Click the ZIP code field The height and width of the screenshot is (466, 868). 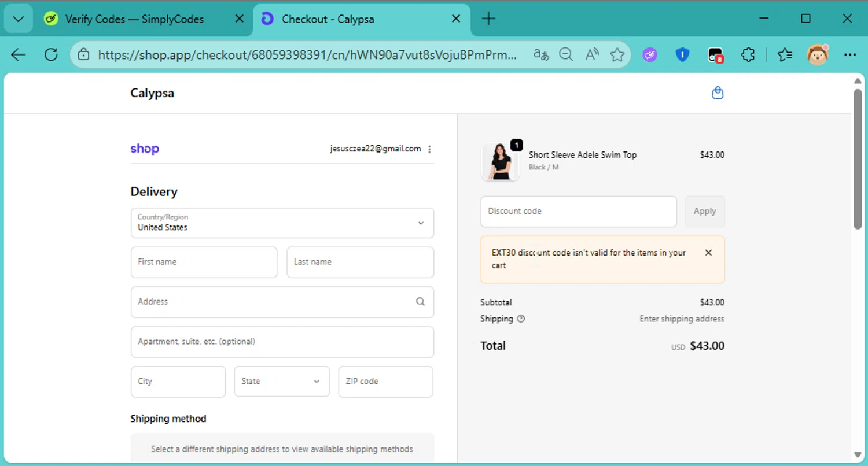click(386, 382)
